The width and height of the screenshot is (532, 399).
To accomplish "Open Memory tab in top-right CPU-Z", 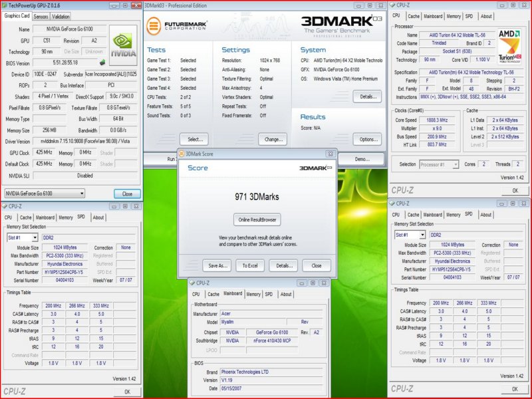I will (x=454, y=16).
